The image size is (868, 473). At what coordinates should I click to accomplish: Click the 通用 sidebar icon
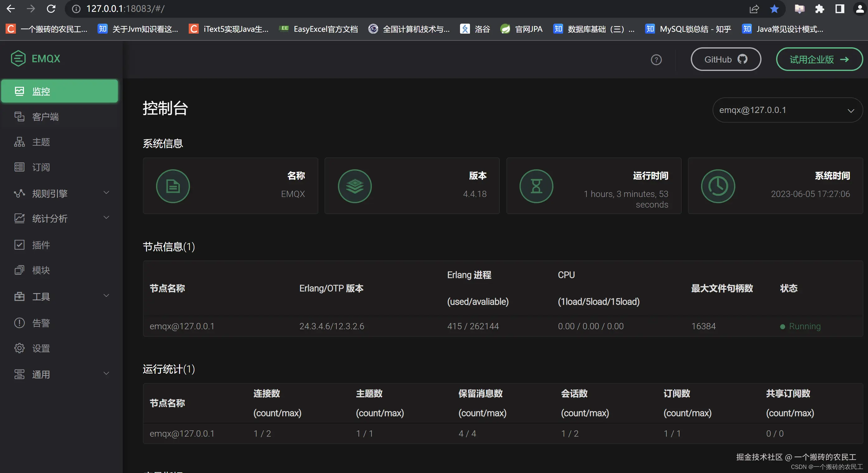[20, 374]
